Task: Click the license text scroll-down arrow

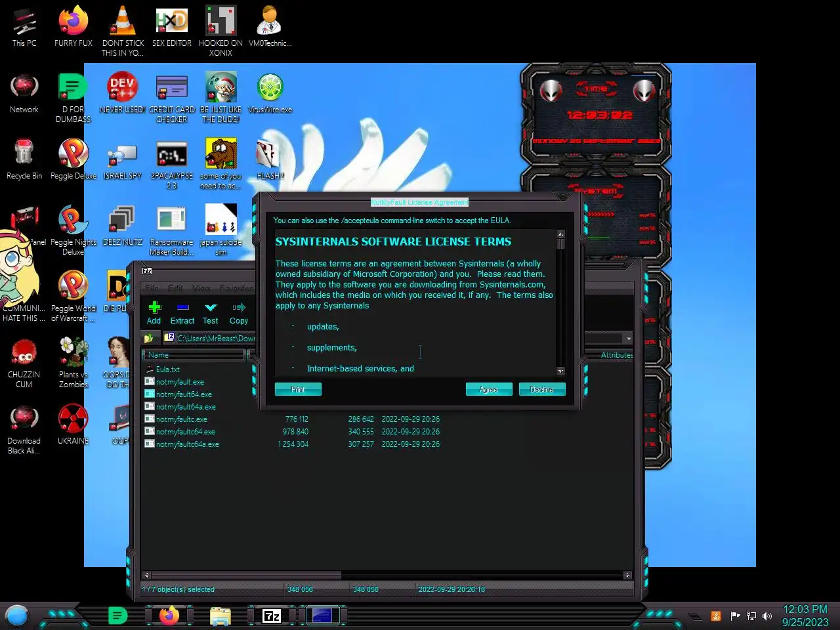Action: [x=560, y=371]
